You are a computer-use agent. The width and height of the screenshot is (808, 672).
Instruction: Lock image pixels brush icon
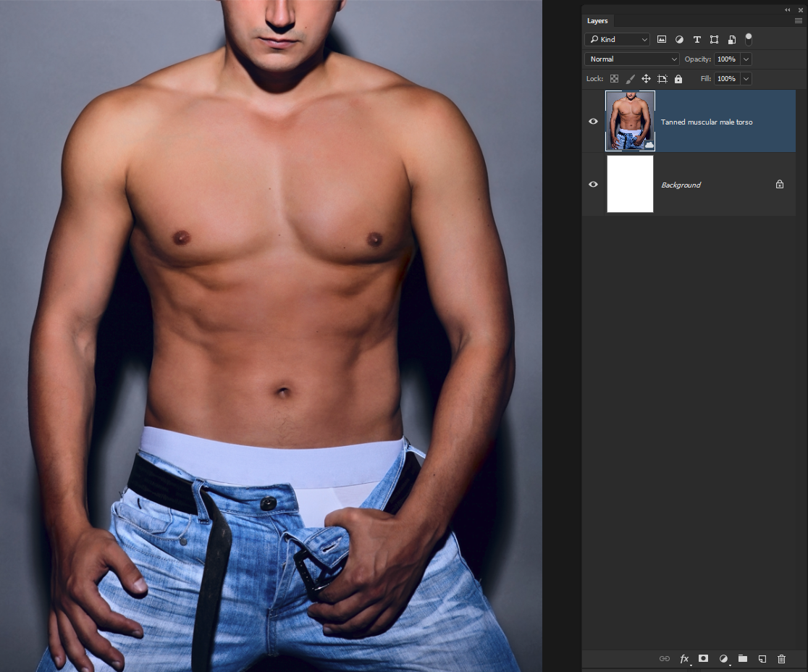point(630,79)
